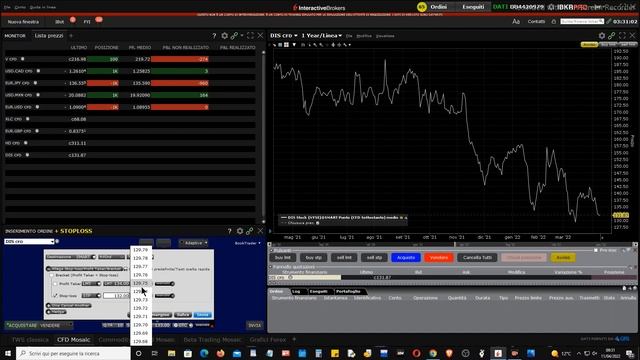Open Windows Start menu
640x360 pixels.
(x=8, y=353)
